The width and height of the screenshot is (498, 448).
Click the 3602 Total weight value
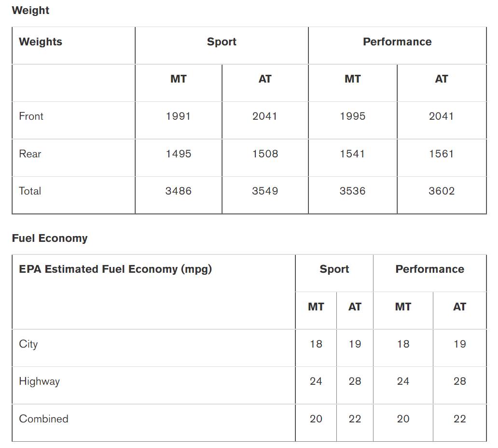click(442, 191)
